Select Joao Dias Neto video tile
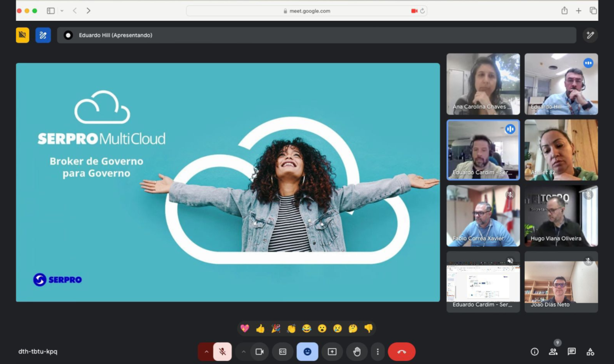Image resolution: width=614 pixels, height=364 pixels. [x=561, y=282]
